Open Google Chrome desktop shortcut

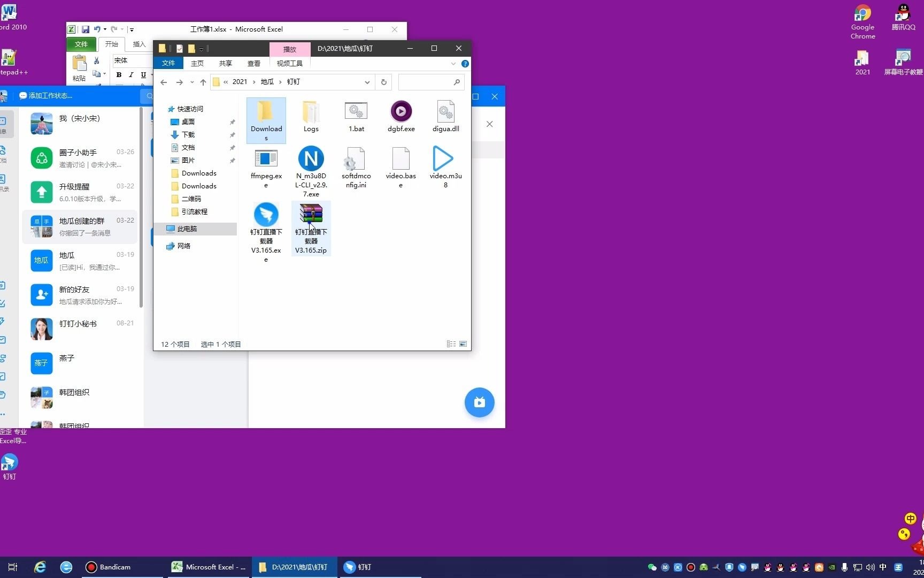pos(863,22)
